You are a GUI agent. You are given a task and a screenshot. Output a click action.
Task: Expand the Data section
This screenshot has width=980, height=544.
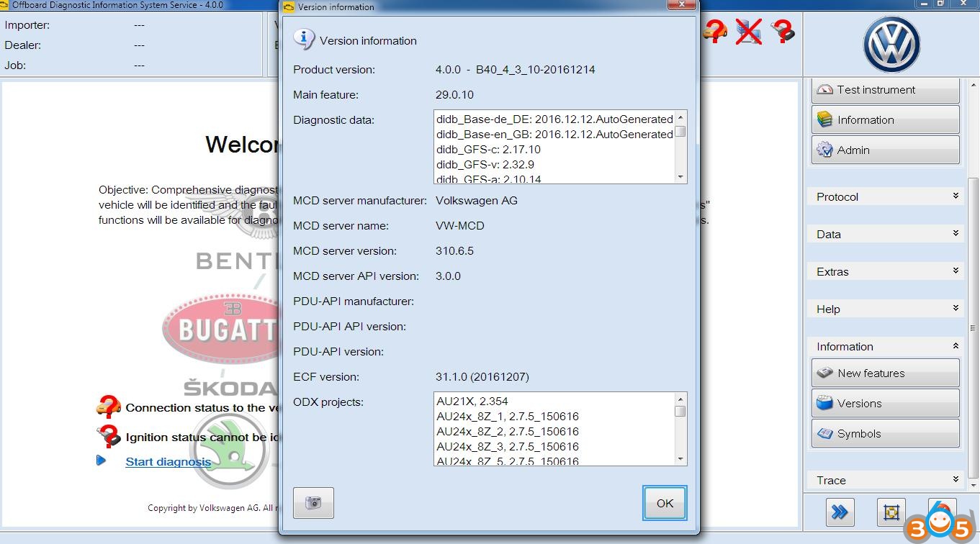[886, 234]
